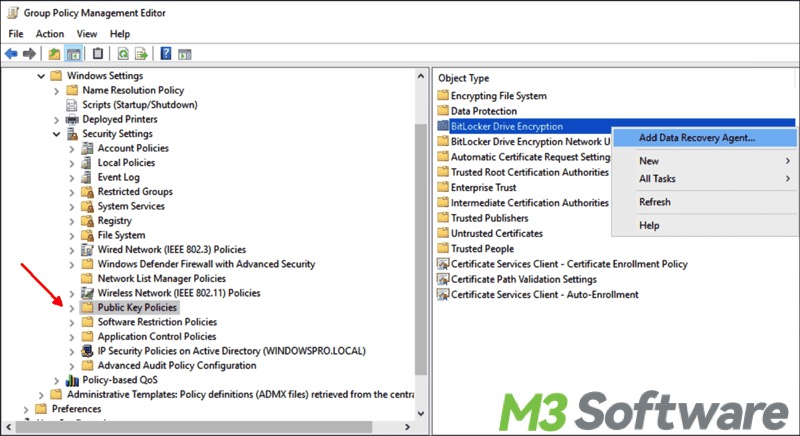This screenshot has height=436, width=800.
Task: Click the tree pane horizontal scroll left arrow
Action: tap(8, 427)
